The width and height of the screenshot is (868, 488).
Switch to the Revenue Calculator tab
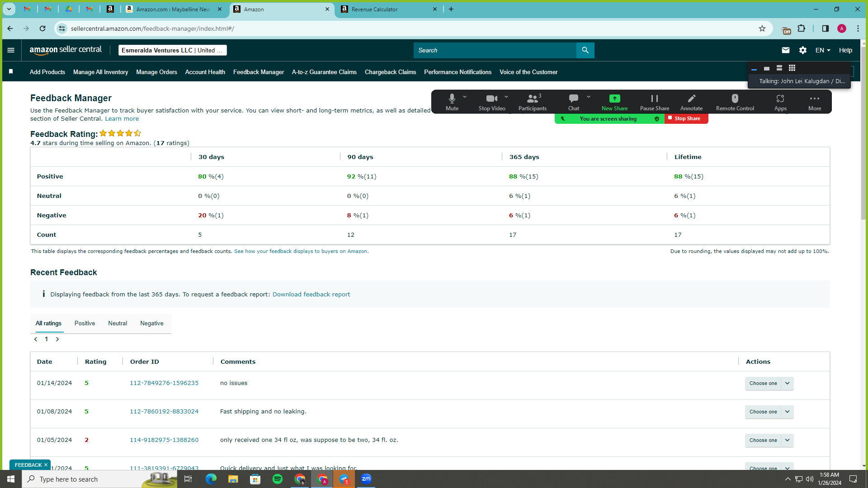pos(389,9)
